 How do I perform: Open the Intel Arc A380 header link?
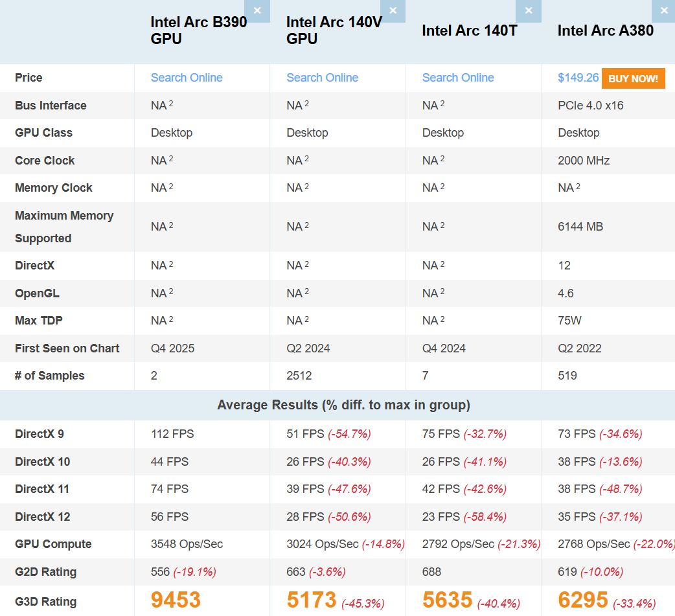[x=605, y=30]
